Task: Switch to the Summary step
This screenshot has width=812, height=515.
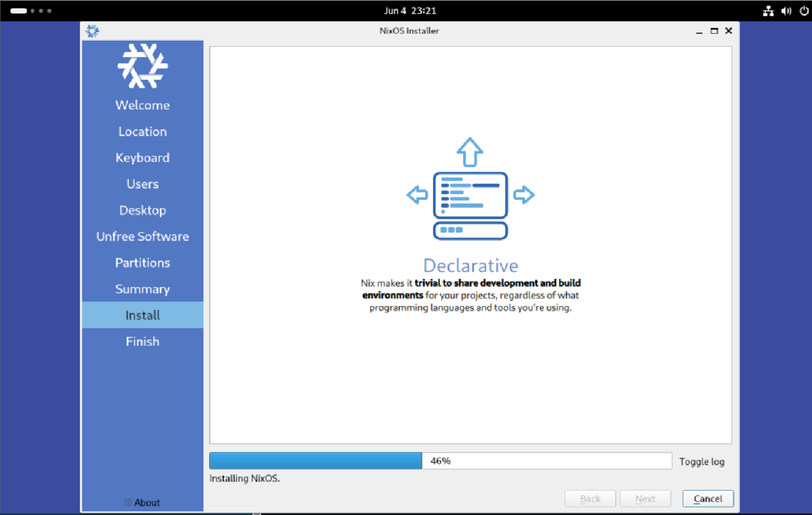Action: pyautogui.click(x=142, y=289)
